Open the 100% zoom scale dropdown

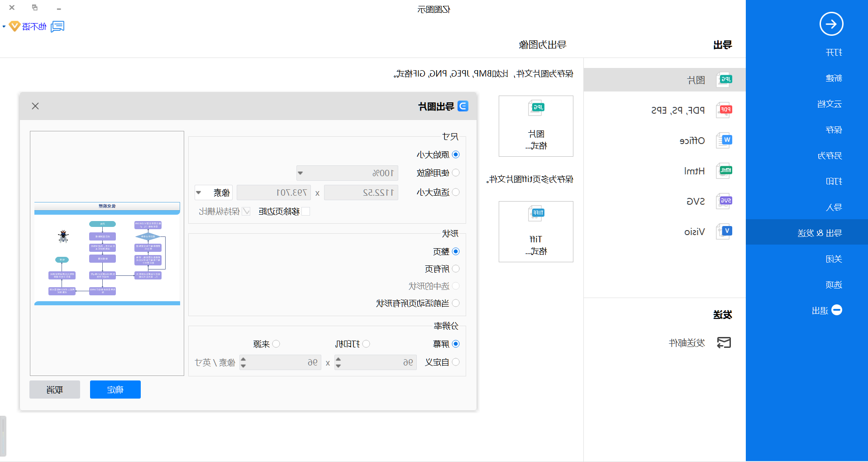click(x=347, y=173)
